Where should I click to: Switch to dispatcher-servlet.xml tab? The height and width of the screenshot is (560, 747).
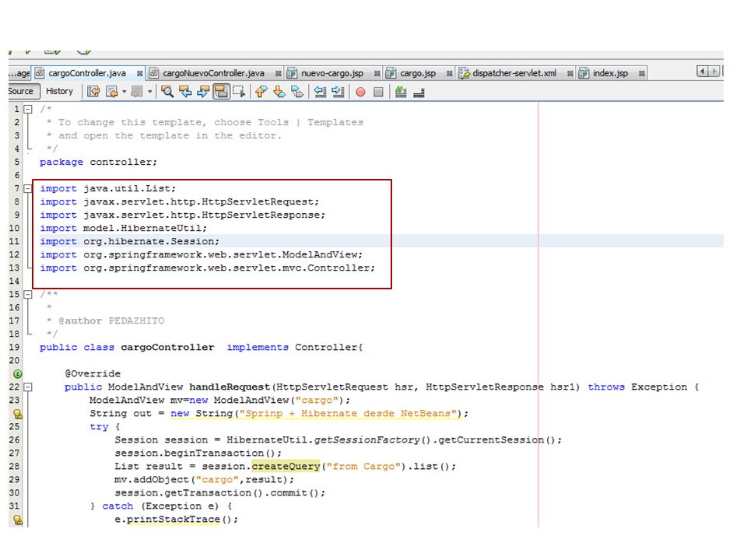pos(514,73)
